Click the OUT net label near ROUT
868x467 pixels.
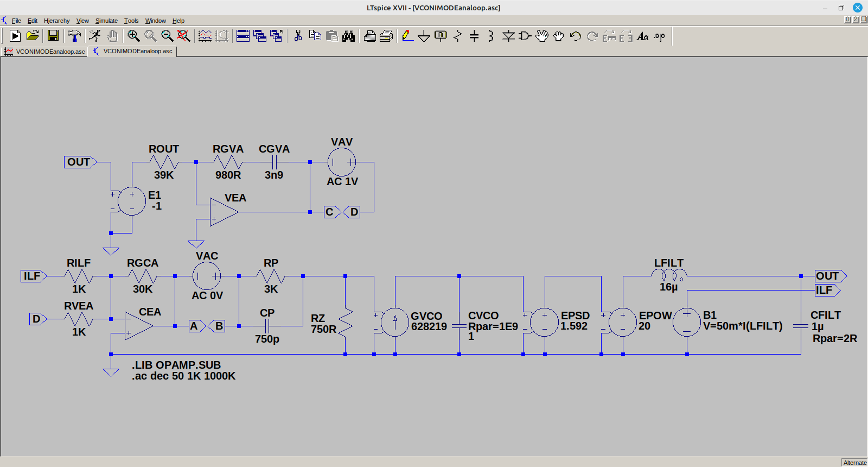[x=80, y=162]
